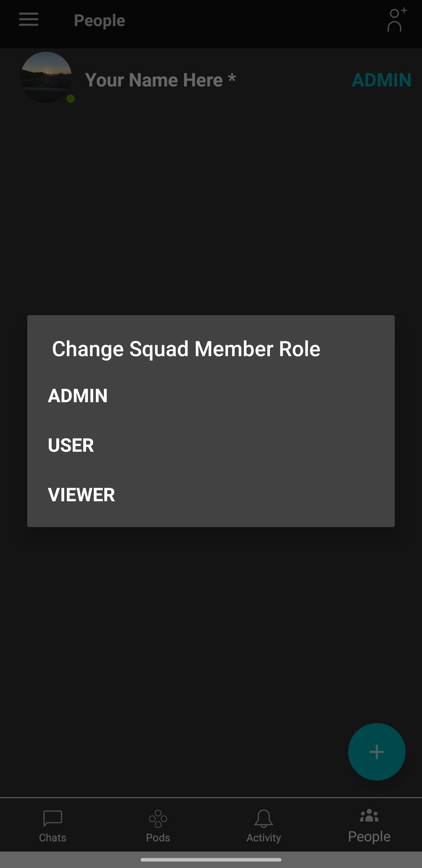Image resolution: width=422 pixels, height=868 pixels.
Task: Tap the teal plus floating button
Action: pos(377,752)
